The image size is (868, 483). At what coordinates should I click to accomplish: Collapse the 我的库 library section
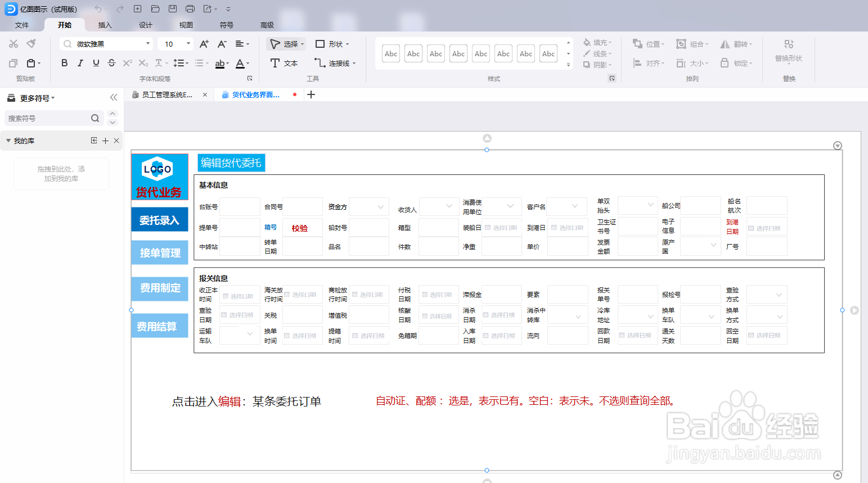pos(8,141)
